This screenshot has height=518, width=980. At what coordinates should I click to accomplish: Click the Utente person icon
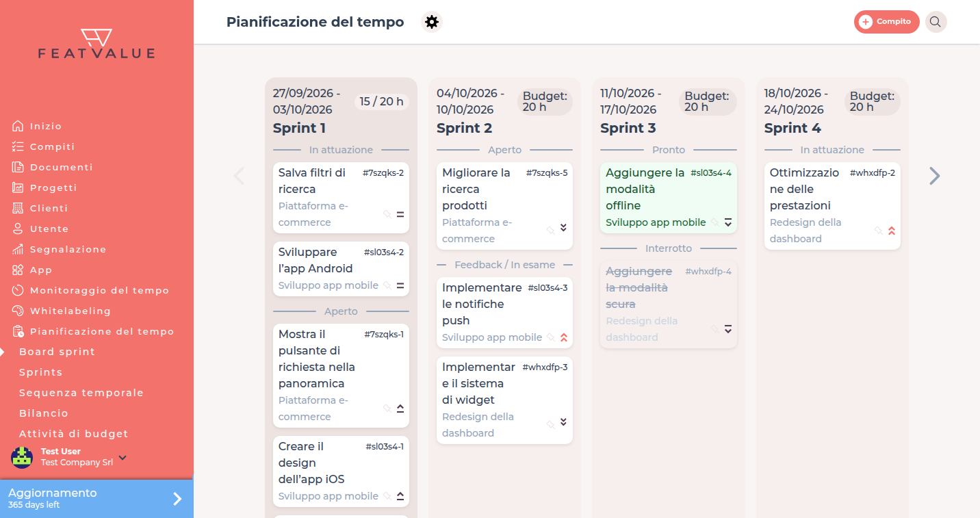18,229
